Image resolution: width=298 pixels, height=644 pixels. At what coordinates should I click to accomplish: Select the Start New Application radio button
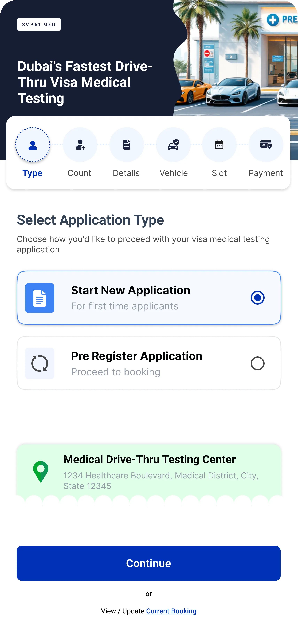pyautogui.click(x=257, y=297)
